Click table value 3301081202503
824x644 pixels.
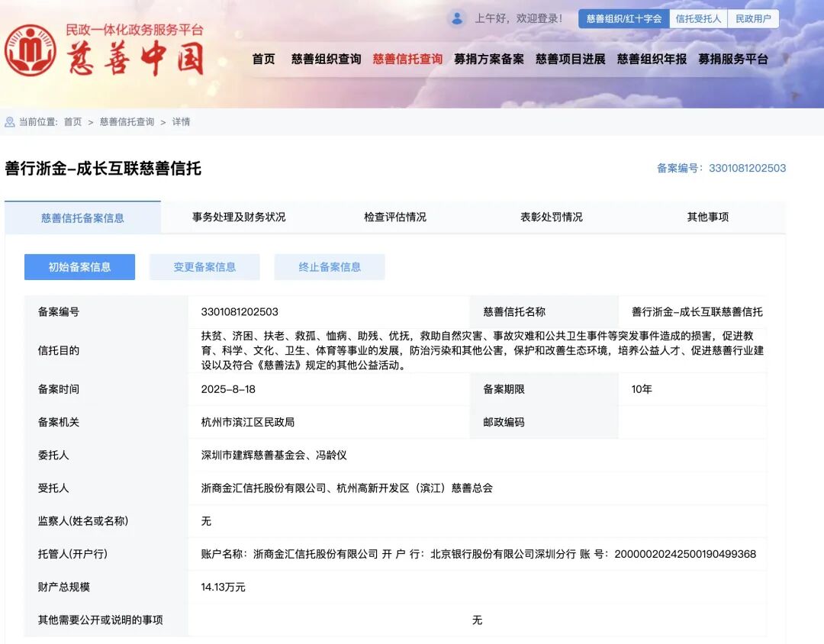[x=240, y=312]
